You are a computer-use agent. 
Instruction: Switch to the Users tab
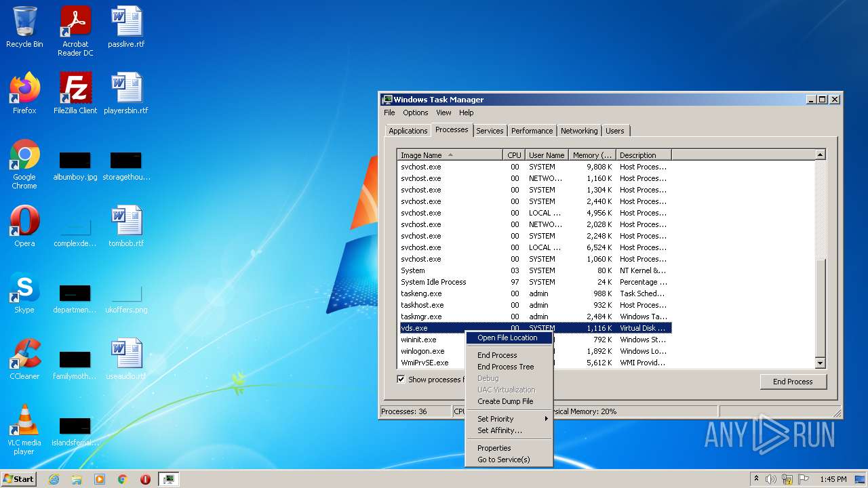click(615, 131)
